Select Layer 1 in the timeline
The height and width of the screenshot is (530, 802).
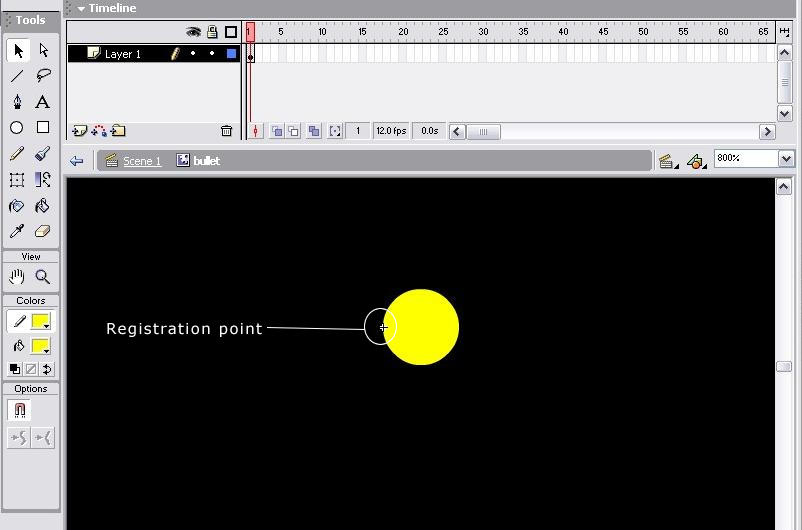[x=123, y=54]
